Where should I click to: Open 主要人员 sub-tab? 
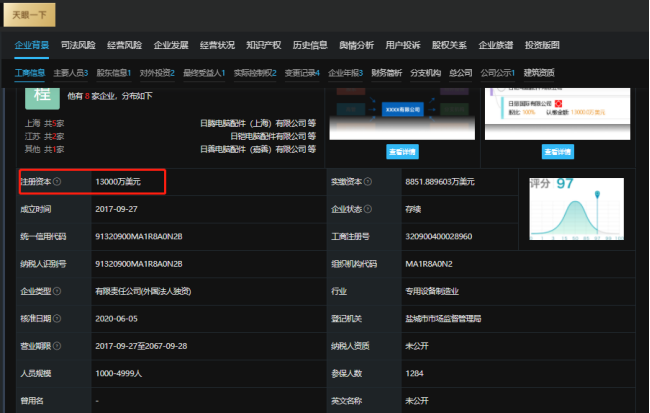[x=71, y=73]
